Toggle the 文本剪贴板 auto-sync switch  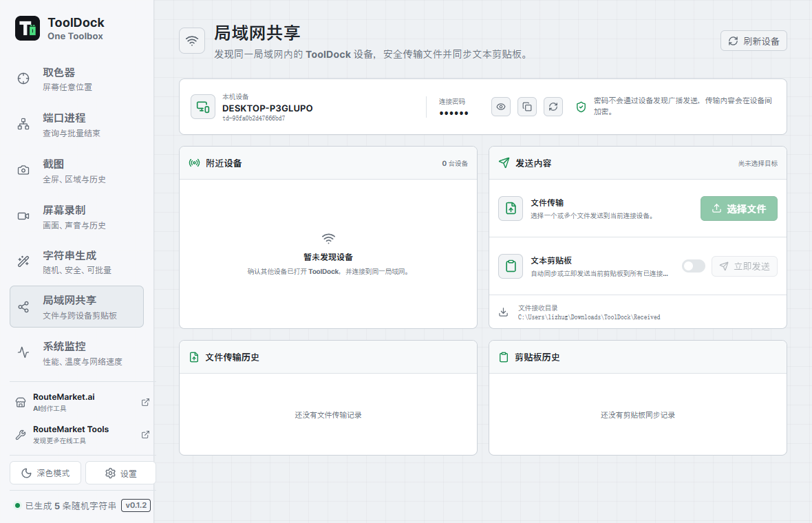[x=694, y=266]
